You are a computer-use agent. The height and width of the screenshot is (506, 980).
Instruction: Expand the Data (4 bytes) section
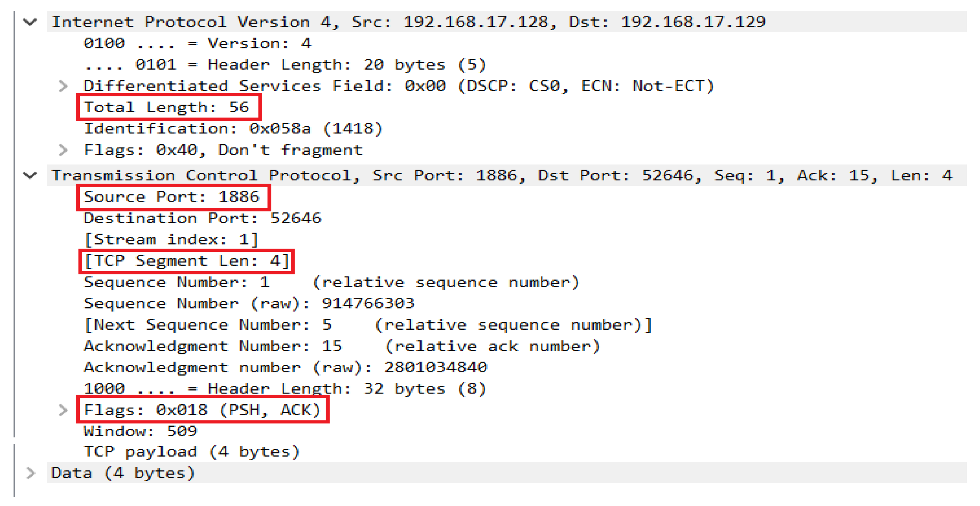point(31,473)
